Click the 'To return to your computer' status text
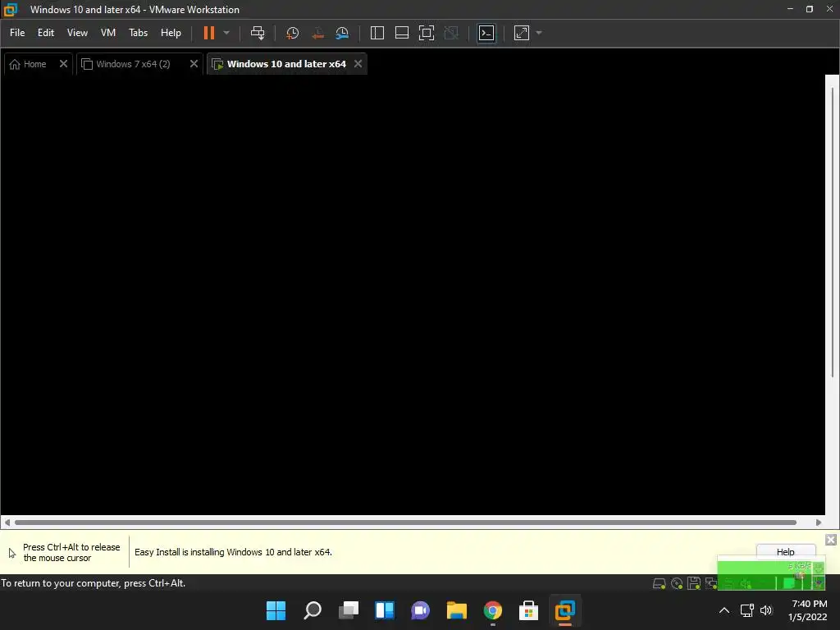 click(94, 583)
